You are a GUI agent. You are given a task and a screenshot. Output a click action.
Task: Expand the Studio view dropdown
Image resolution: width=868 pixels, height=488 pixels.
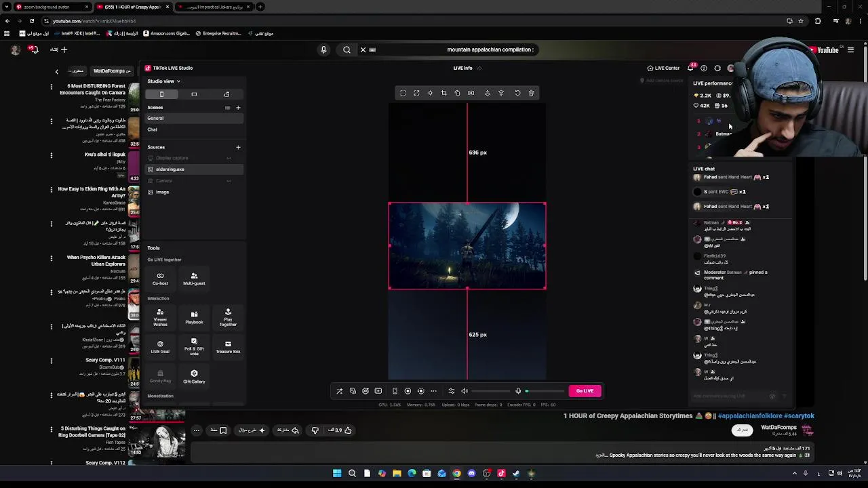coord(163,81)
